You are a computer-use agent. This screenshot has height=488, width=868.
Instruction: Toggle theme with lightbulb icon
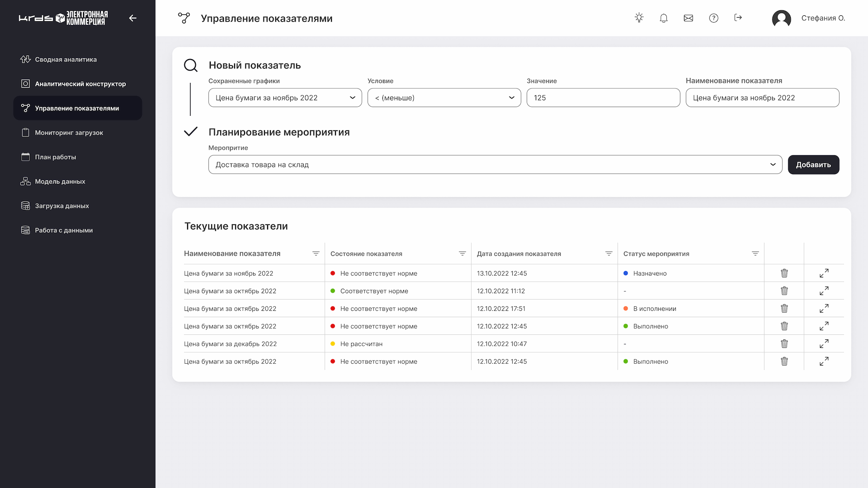tap(639, 18)
